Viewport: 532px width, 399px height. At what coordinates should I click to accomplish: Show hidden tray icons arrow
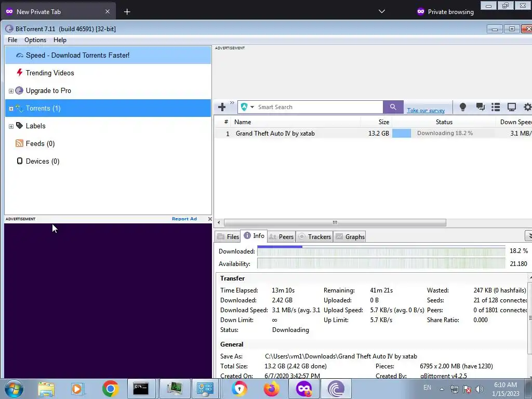click(442, 389)
